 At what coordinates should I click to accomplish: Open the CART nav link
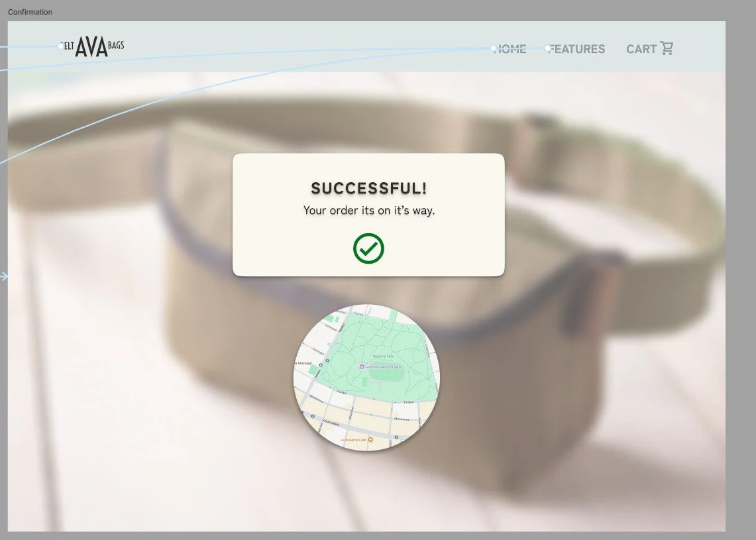coord(641,48)
